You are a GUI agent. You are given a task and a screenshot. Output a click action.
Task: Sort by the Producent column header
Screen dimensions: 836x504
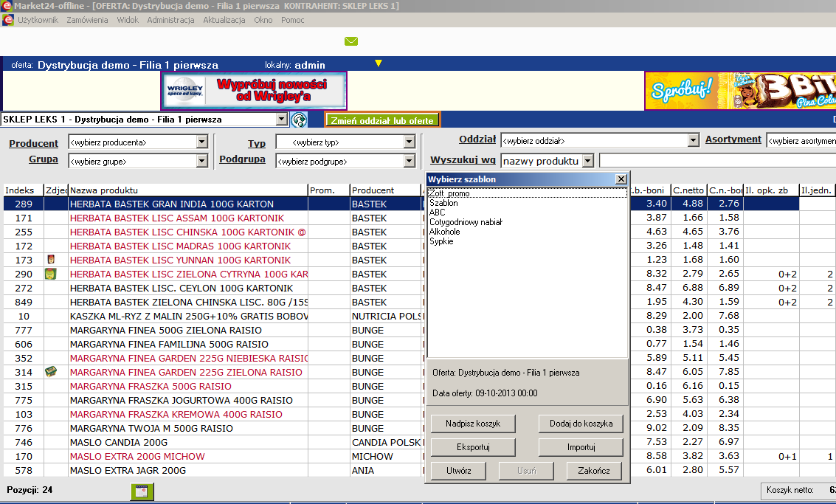(x=385, y=190)
